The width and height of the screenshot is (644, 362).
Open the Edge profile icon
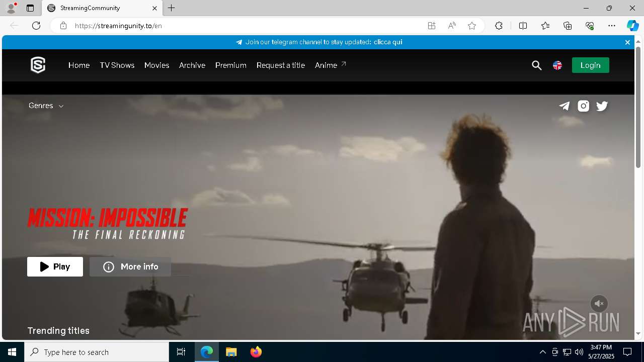tap(11, 8)
